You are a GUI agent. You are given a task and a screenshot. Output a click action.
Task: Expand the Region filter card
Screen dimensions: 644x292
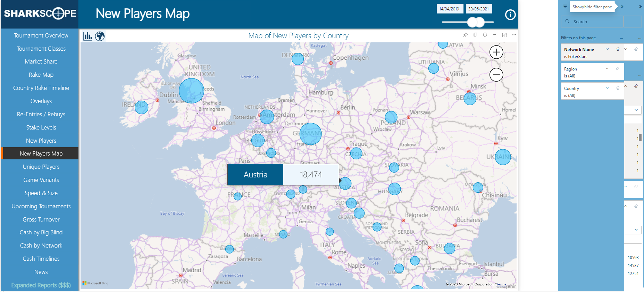tap(607, 69)
